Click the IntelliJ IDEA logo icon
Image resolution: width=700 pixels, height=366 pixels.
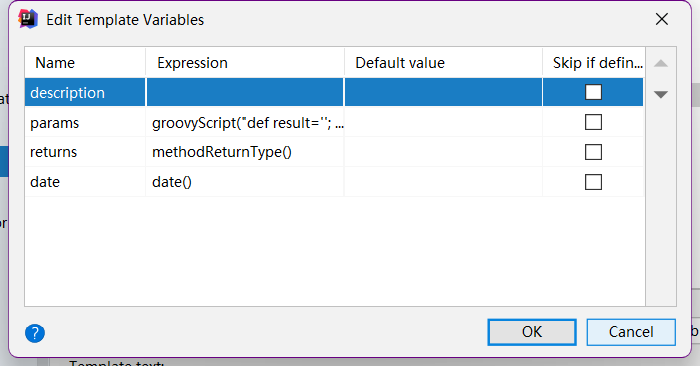(28, 19)
